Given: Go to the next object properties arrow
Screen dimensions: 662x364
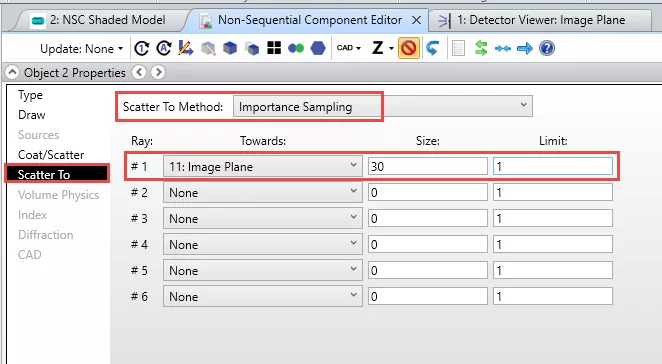Looking at the screenshot, I should coord(158,73).
